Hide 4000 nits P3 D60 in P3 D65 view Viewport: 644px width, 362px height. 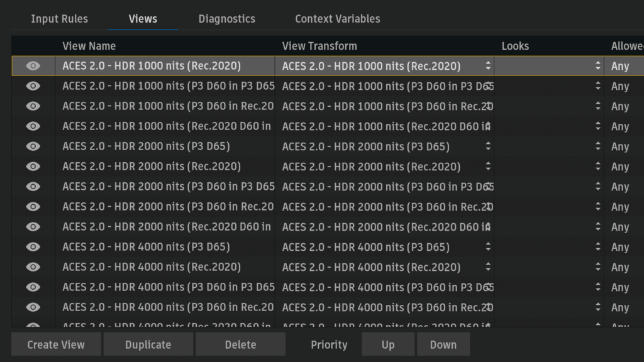[x=33, y=287]
